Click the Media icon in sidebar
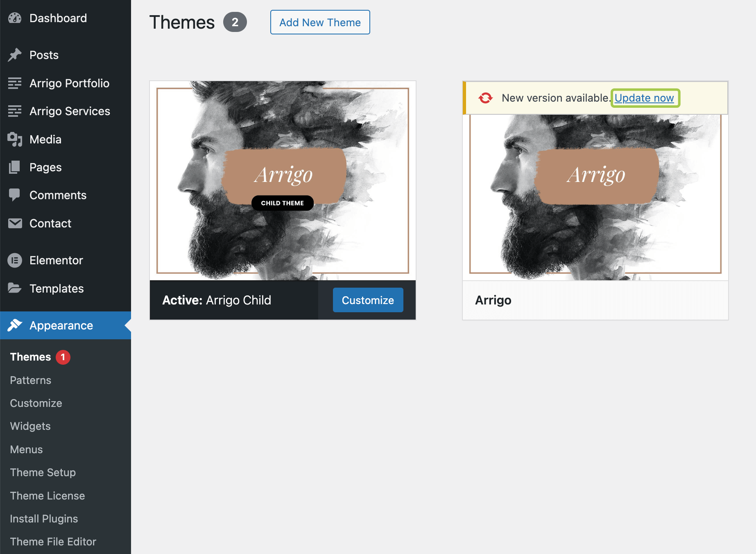The width and height of the screenshot is (756, 554). tap(15, 139)
